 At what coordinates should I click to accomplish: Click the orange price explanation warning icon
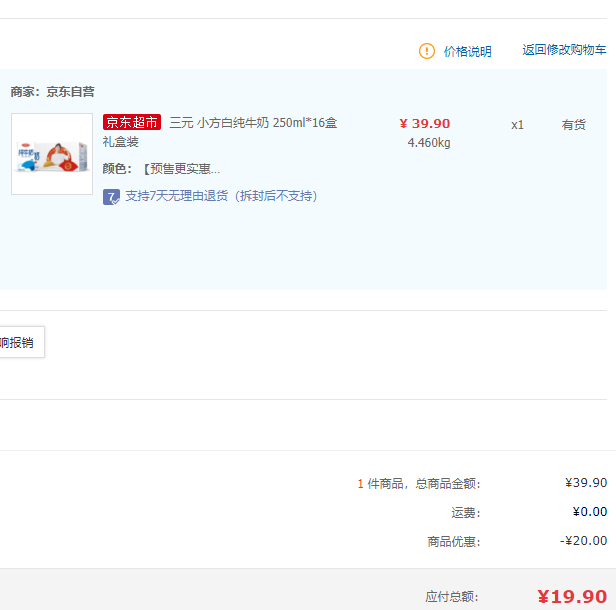[427, 51]
